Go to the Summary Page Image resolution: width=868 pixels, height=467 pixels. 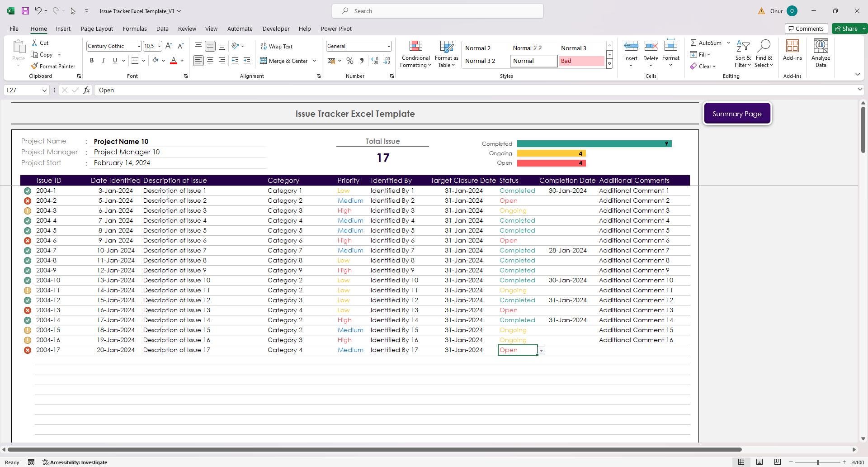click(x=737, y=114)
